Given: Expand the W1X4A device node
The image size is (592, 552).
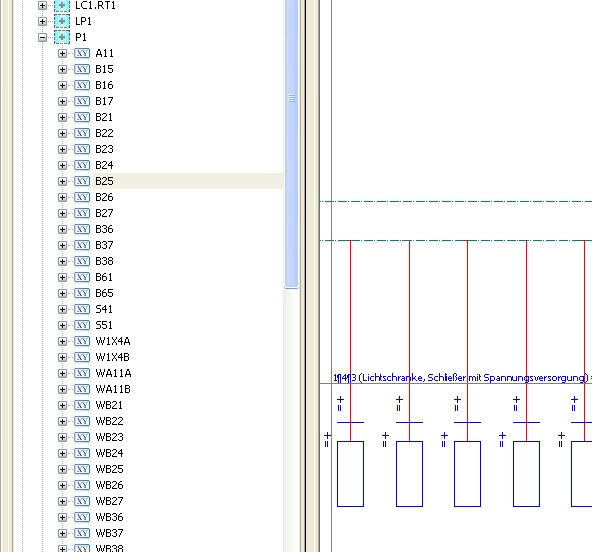Looking at the screenshot, I should click(x=62, y=342).
